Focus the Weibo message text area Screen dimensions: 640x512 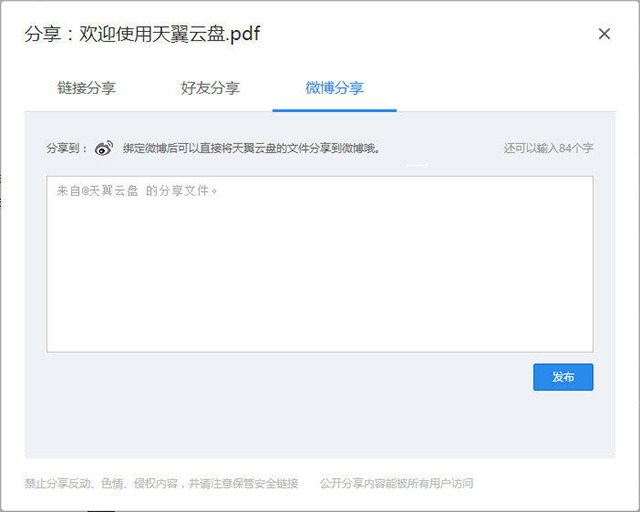320,264
